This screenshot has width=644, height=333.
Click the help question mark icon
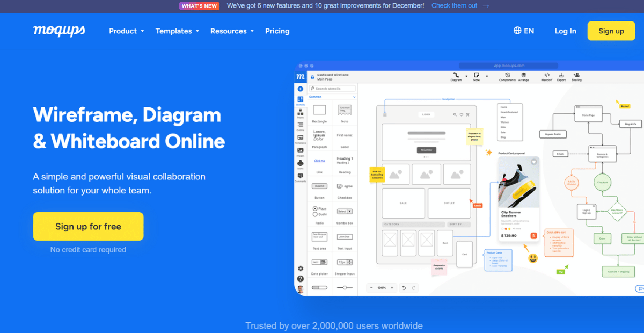click(x=301, y=279)
